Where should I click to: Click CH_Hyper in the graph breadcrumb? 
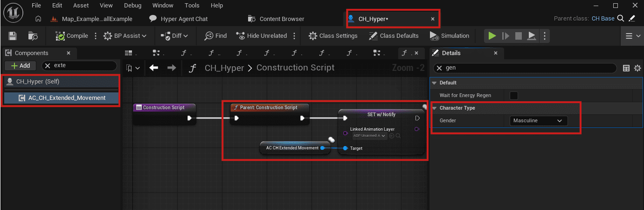click(224, 68)
